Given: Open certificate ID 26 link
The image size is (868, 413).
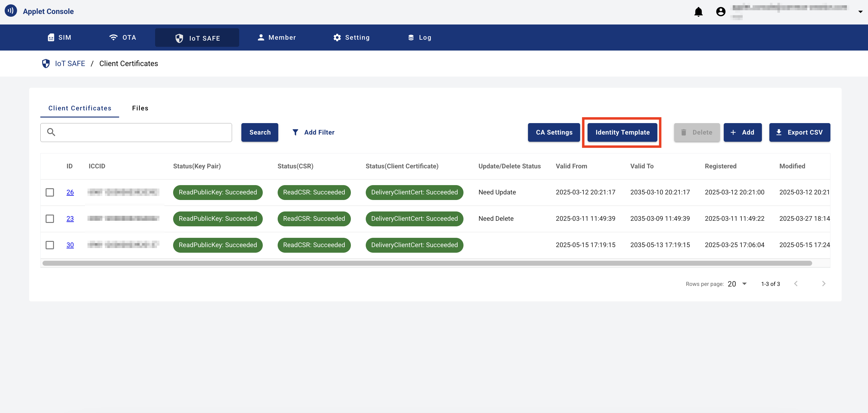Looking at the screenshot, I should (70, 192).
